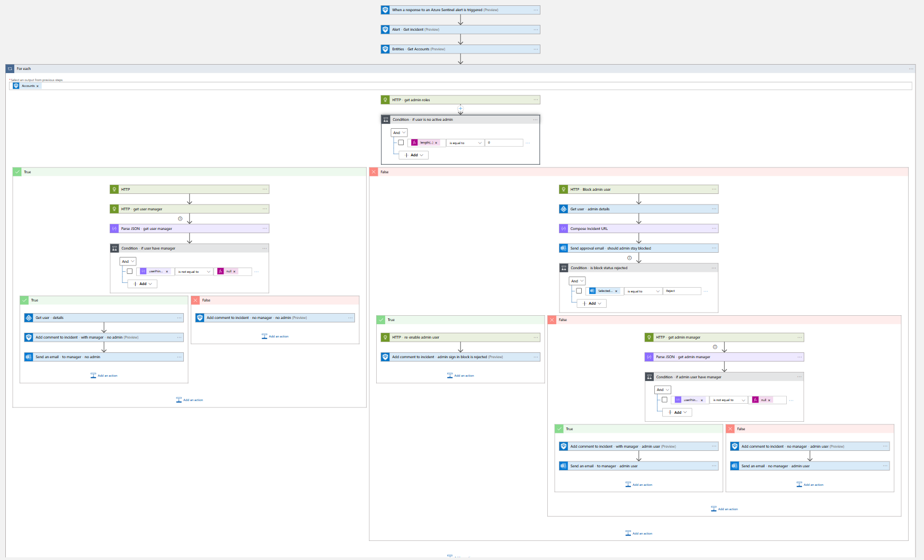Click the Compose Incident URL icon
924x560 pixels.
(563, 228)
